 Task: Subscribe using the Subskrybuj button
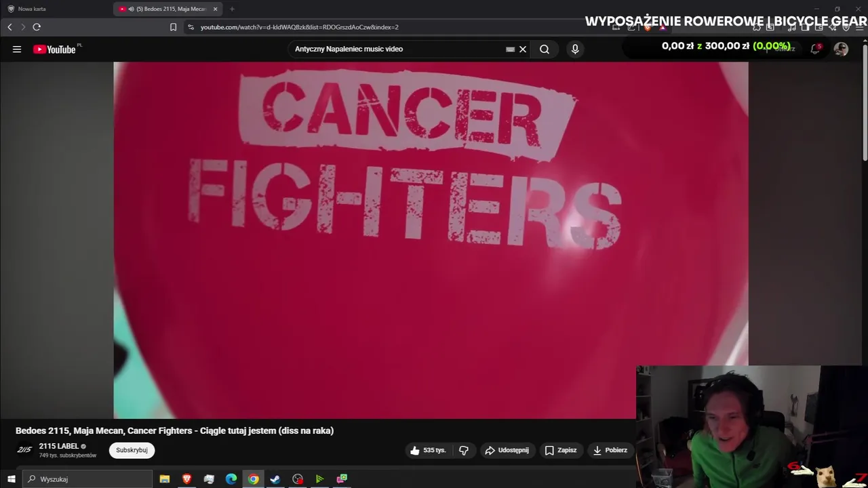coord(132,450)
